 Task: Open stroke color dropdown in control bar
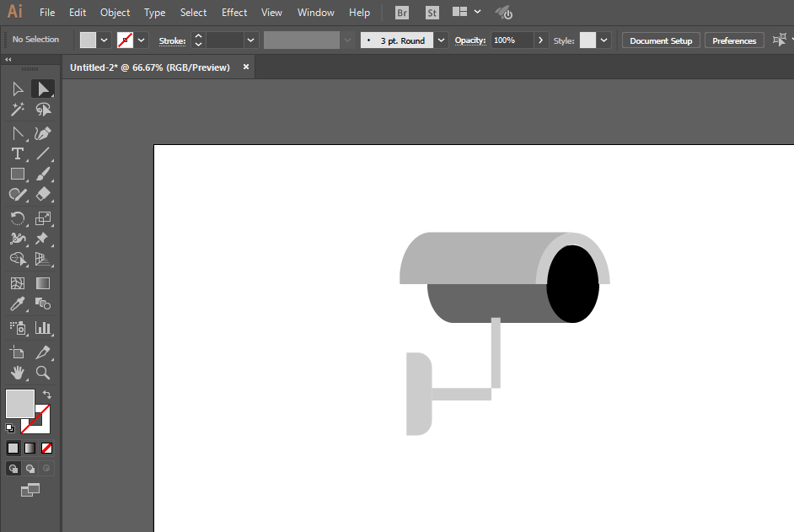click(142, 40)
